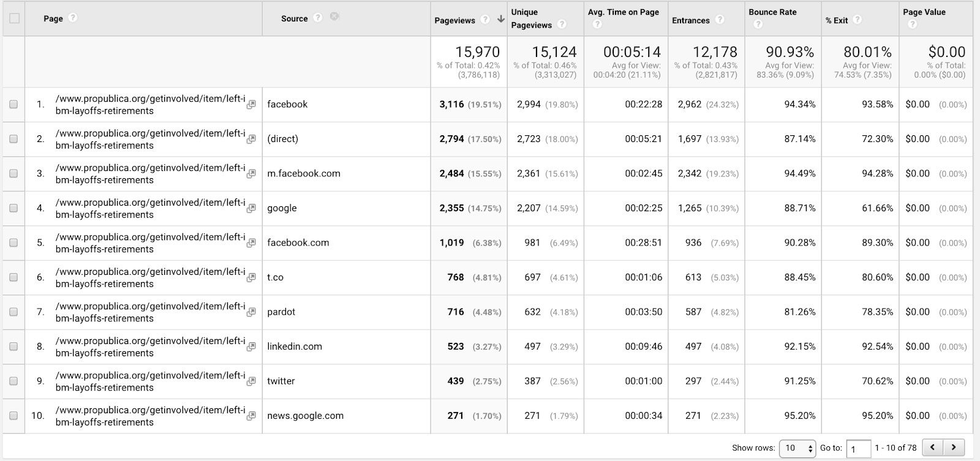Open the Show rows dropdown
This screenshot has width=980, height=461.
(x=797, y=448)
